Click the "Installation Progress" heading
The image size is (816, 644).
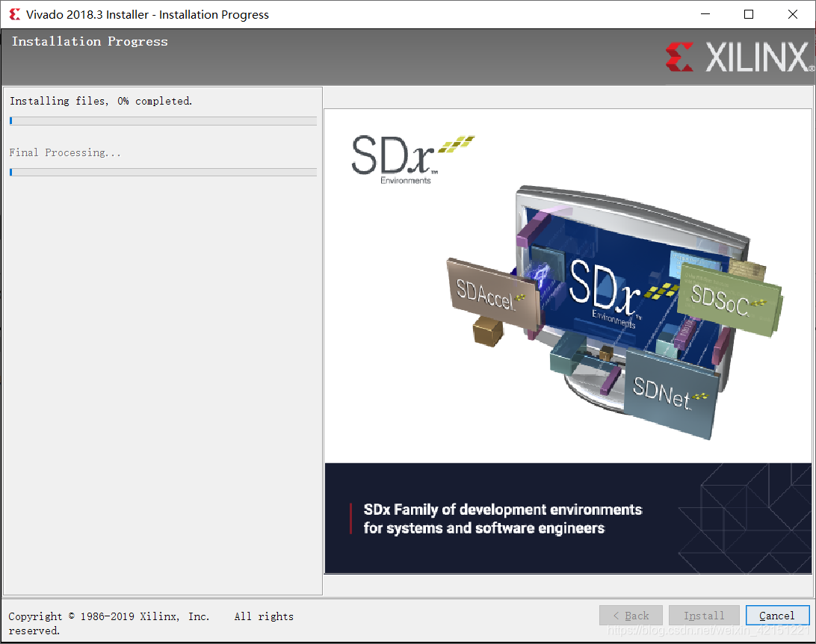coord(90,41)
